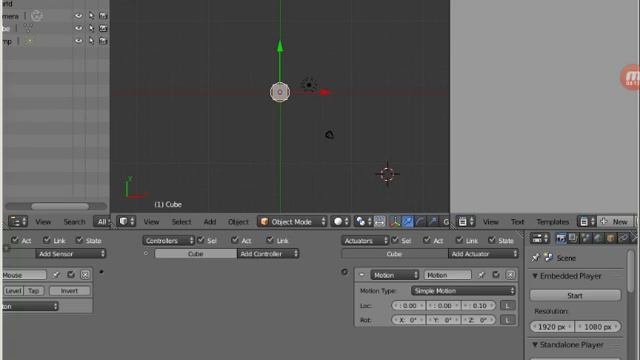This screenshot has width=640, height=360.
Task: Collapse the Motion actuator with its arrow
Action: click(x=362, y=275)
